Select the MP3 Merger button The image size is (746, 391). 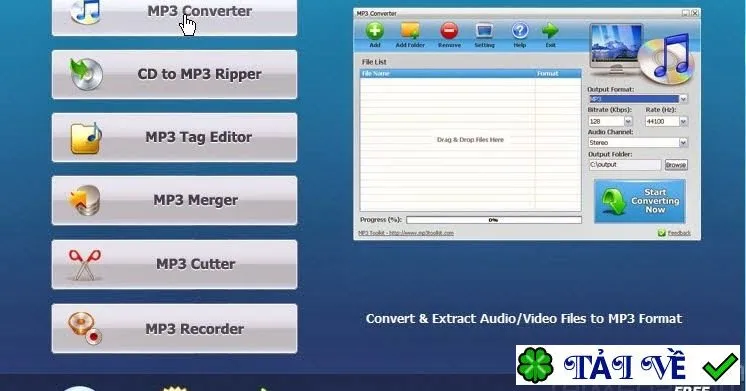tap(174, 200)
